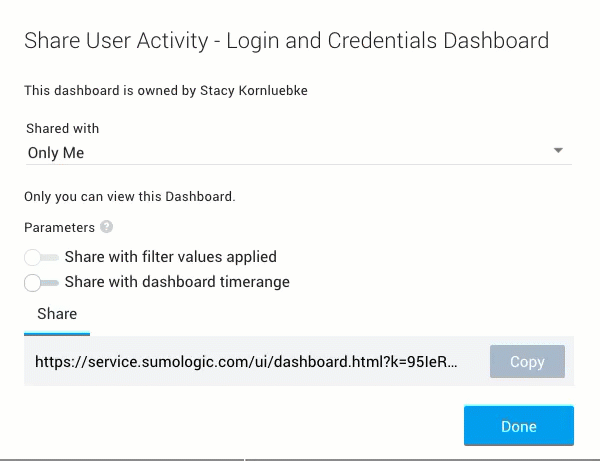Toggle the Share with dashboard timerange switch
Image resolution: width=600 pixels, height=461 pixels.
click(42, 282)
